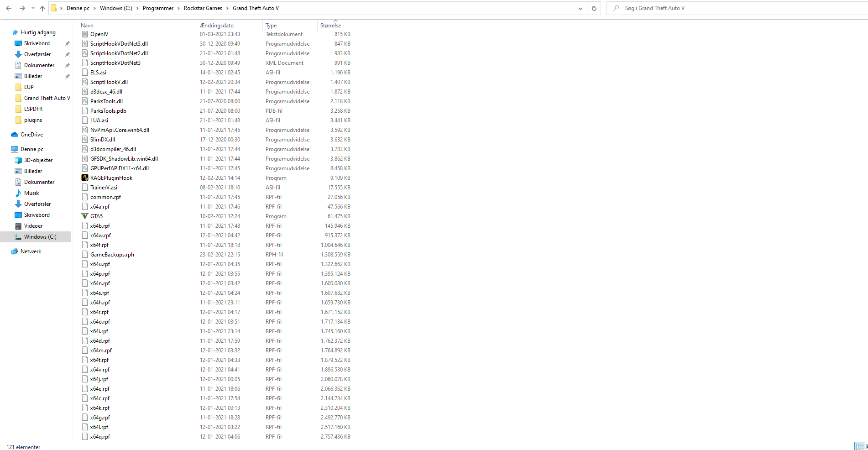The width and height of the screenshot is (868, 450).
Task: Click Rockstar Games in the address breadcrumb
Action: point(203,8)
